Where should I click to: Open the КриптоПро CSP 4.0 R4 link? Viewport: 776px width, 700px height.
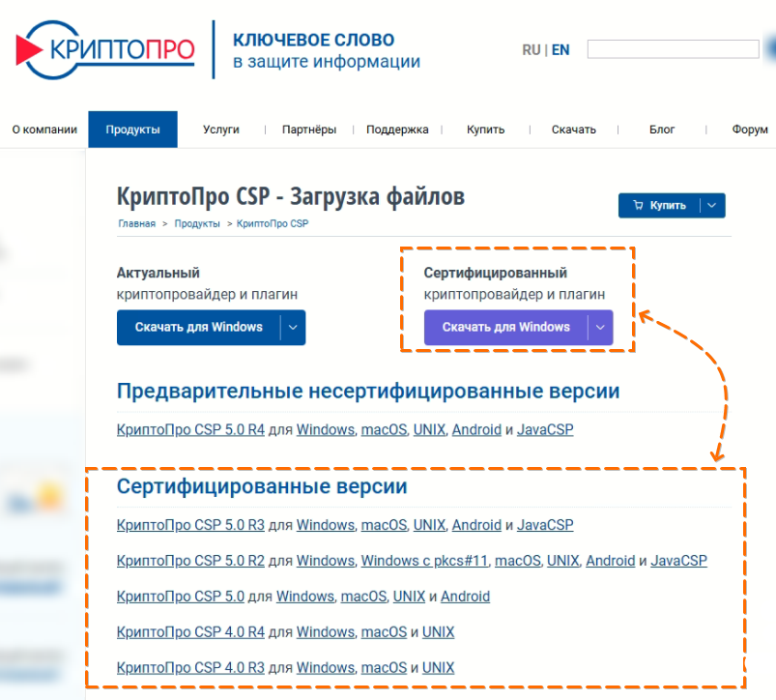coord(190,631)
